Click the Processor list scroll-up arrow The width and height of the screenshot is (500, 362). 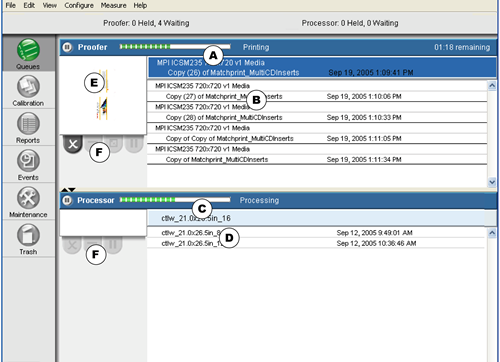tap(492, 233)
